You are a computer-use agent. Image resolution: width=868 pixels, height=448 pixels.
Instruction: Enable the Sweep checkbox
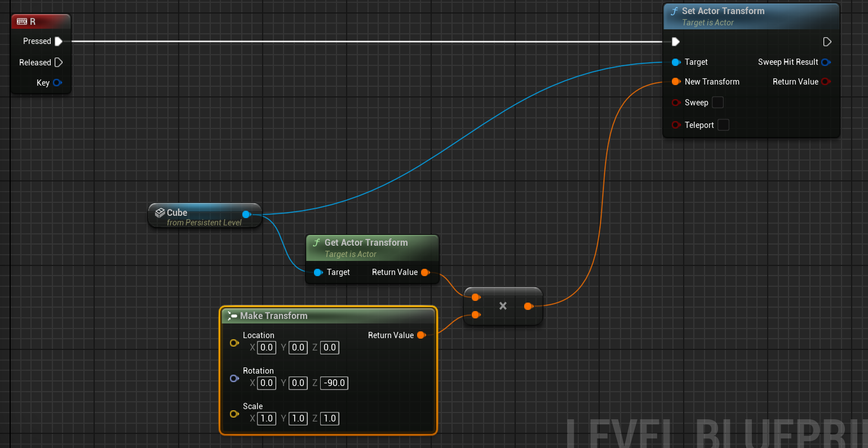[718, 103]
